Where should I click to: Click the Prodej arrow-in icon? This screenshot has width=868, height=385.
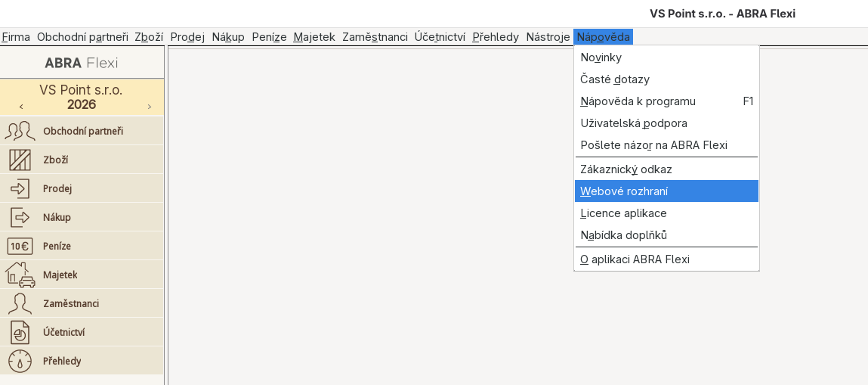(20, 189)
